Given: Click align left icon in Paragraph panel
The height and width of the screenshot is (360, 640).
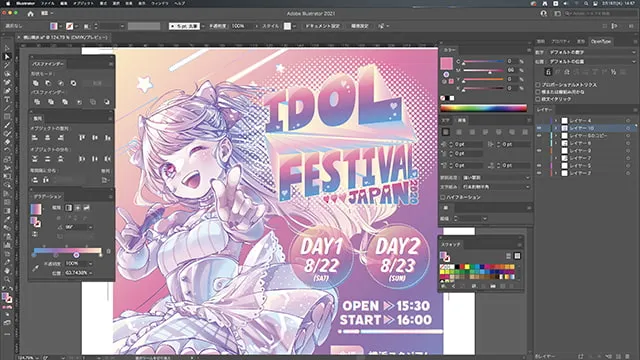Looking at the screenshot, I should (x=446, y=132).
